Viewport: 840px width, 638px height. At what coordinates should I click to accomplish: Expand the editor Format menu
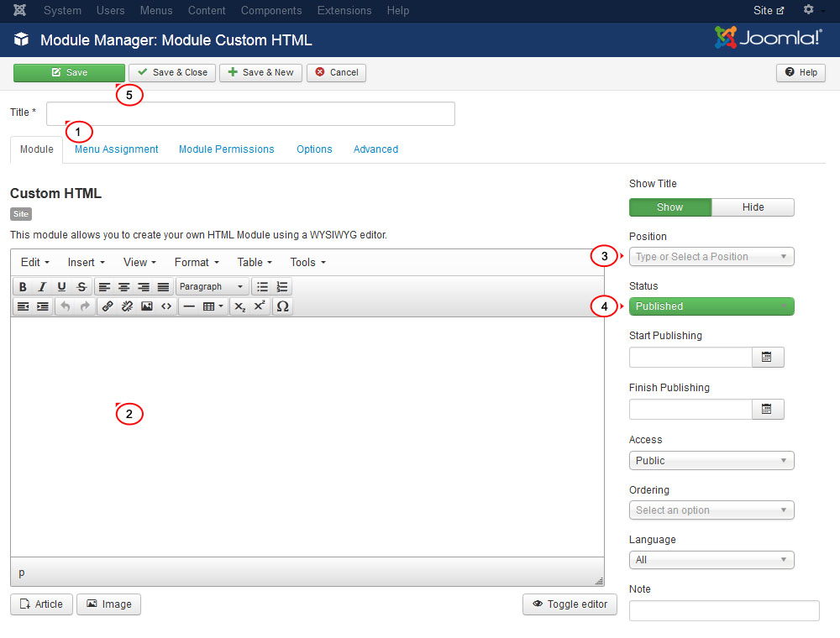(x=197, y=262)
